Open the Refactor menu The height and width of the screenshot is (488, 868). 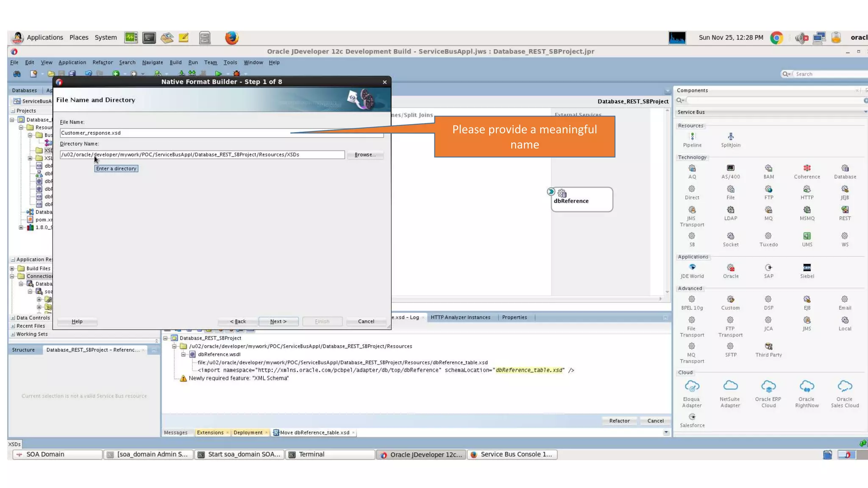pyautogui.click(x=103, y=62)
